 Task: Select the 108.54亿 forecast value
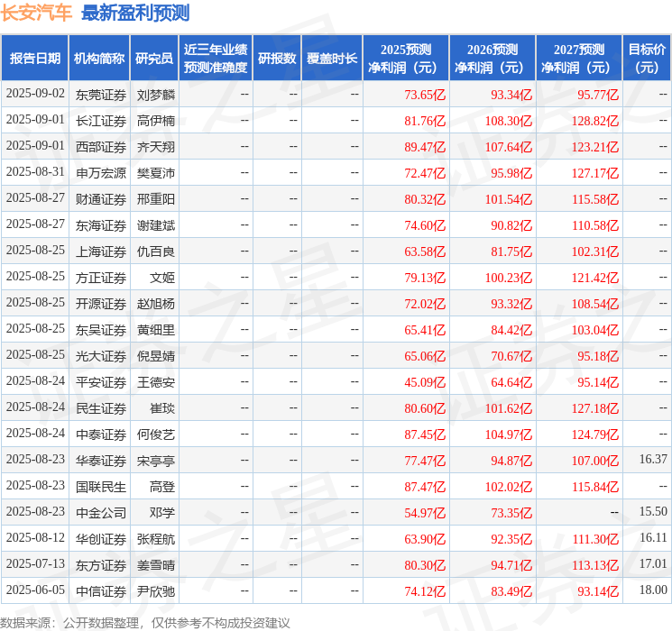click(594, 304)
